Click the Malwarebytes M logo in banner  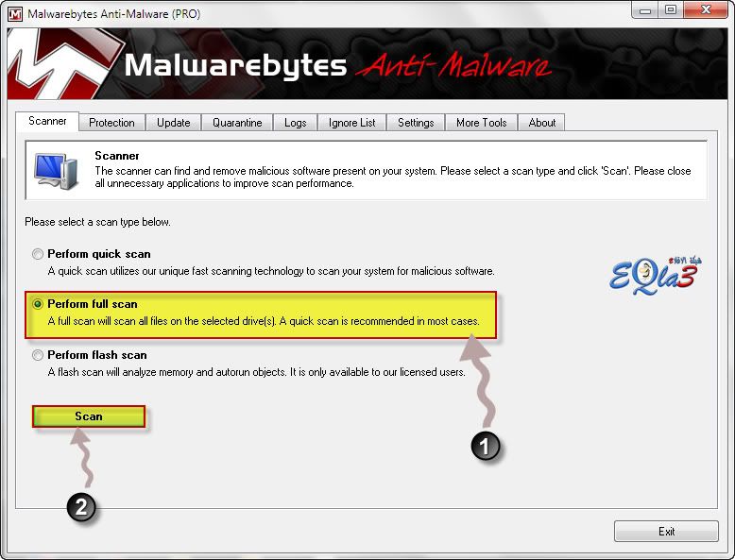[63, 63]
